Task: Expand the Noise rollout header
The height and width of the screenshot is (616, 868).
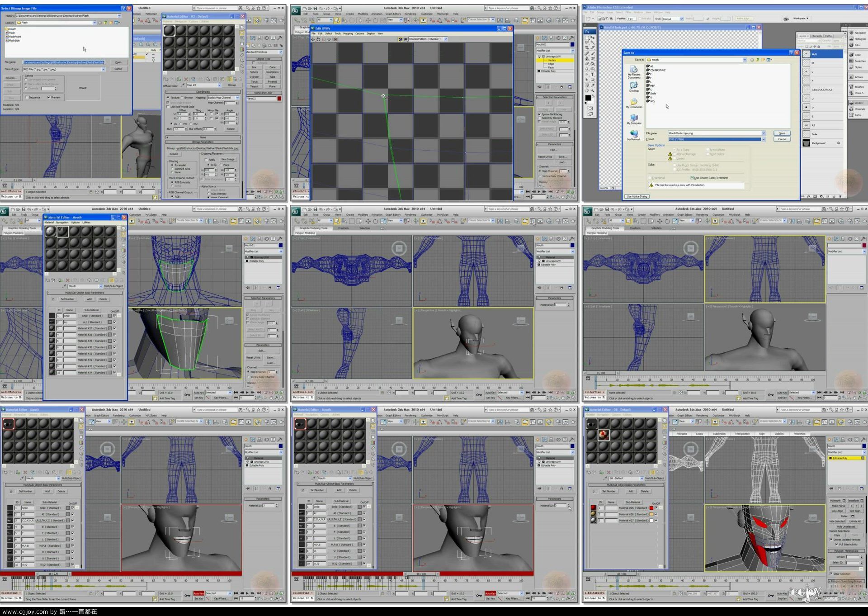Action: pyautogui.click(x=203, y=137)
